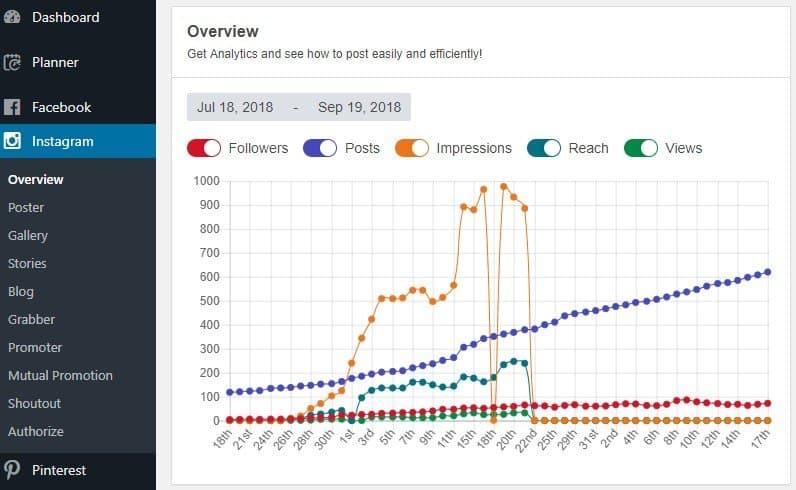Click the last Posts data point on 17th
This screenshot has height=490, width=796.
(768, 272)
